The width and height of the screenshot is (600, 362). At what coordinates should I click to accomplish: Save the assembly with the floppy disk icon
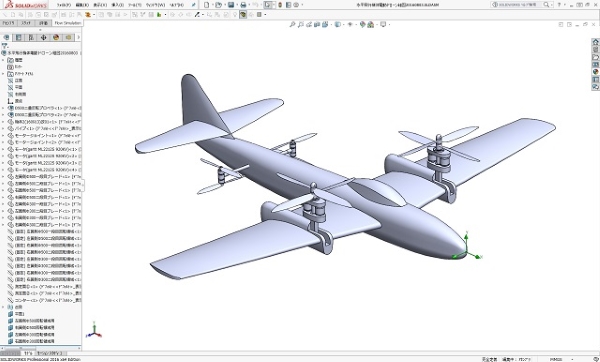point(231,5)
